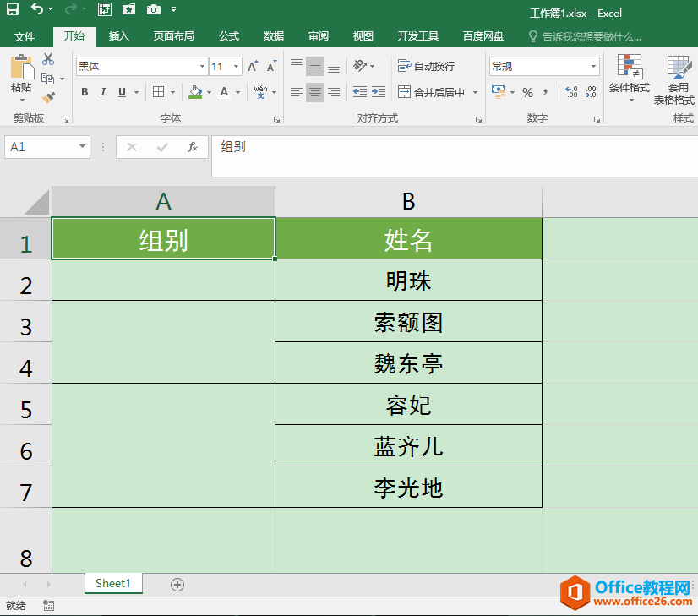Switch to 公式 formulas tab
This screenshot has width=698, height=616.
click(229, 36)
